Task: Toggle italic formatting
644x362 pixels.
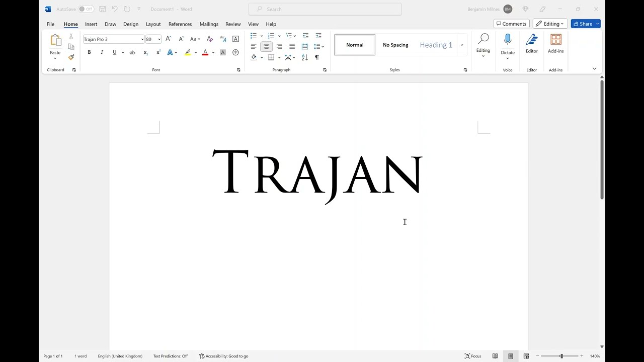Action: coord(102,52)
